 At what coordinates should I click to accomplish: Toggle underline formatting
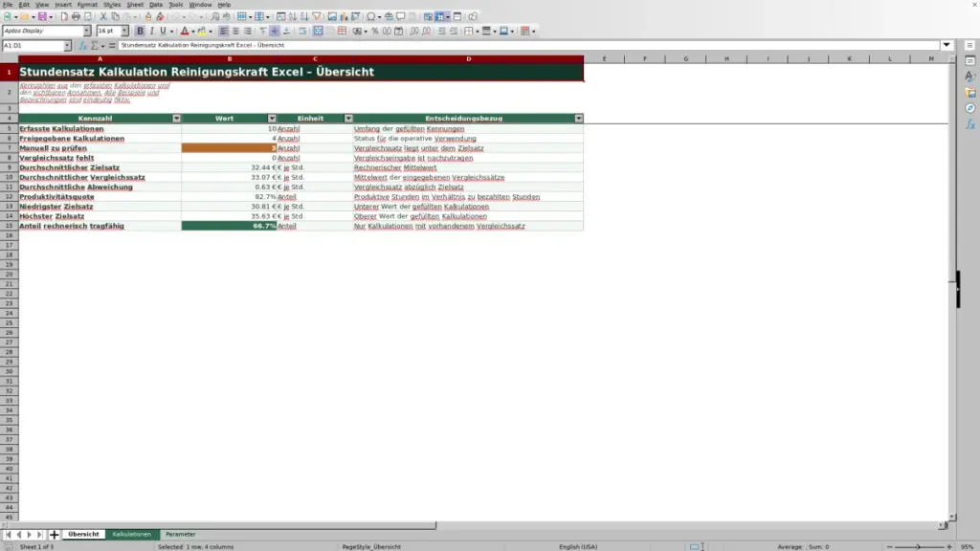(x=163, y=31)
